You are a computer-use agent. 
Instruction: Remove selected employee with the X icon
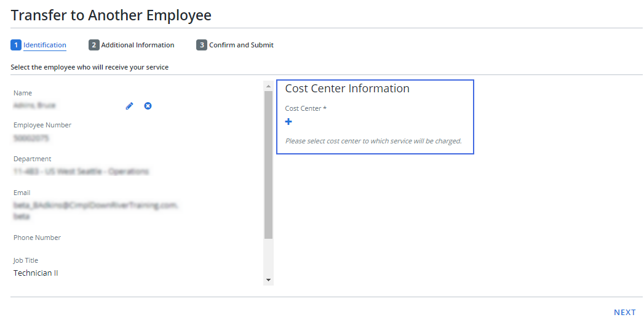coord(148,106)
